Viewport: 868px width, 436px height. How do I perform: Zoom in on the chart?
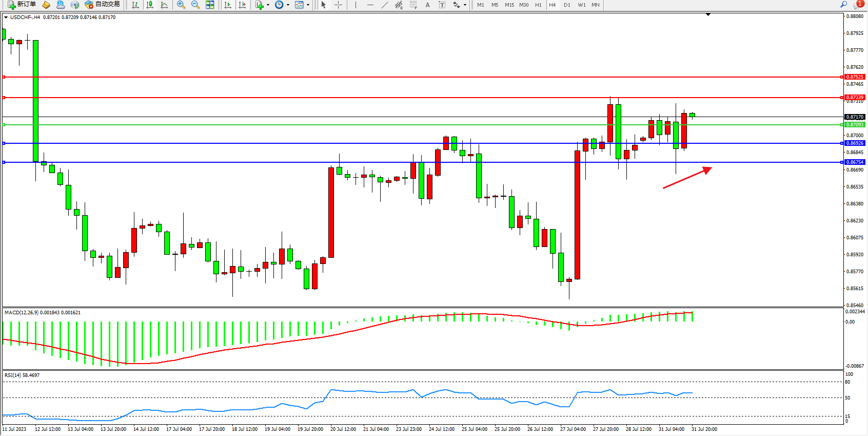tap(181, 5)
